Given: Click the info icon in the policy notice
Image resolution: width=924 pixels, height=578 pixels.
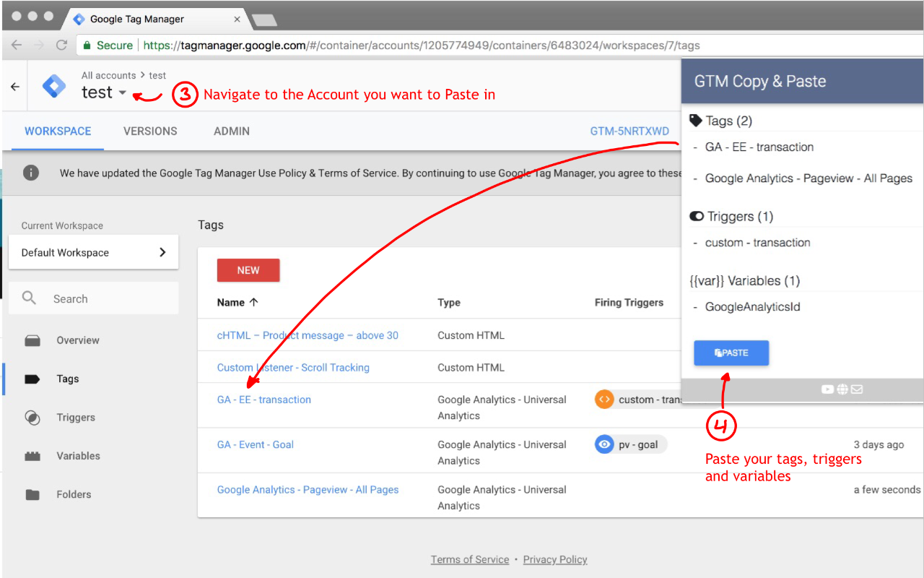Looking at the screenshot, I should 31,173.
